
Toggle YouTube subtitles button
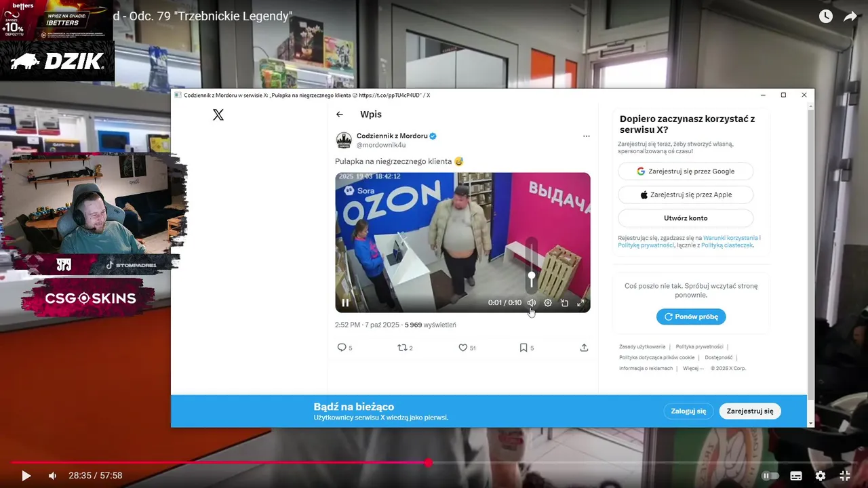[796, 476]
